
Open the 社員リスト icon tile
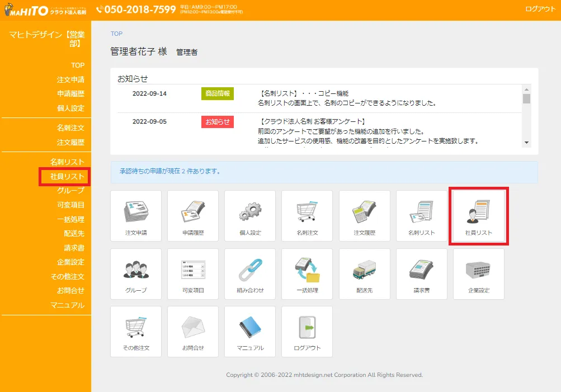click(x=479, y=216)
